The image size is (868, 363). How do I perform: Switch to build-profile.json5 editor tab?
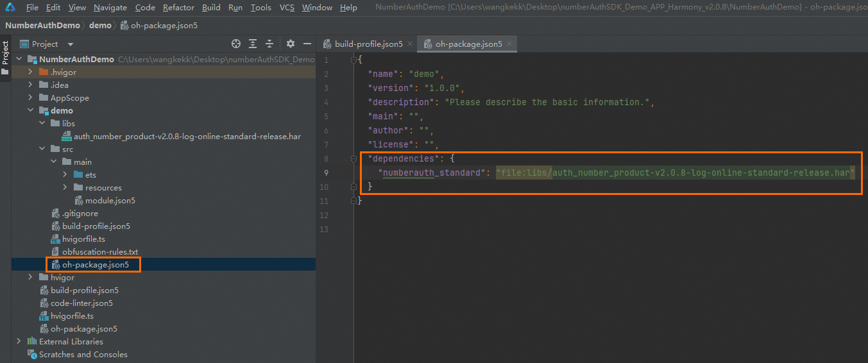click(368, 44)
